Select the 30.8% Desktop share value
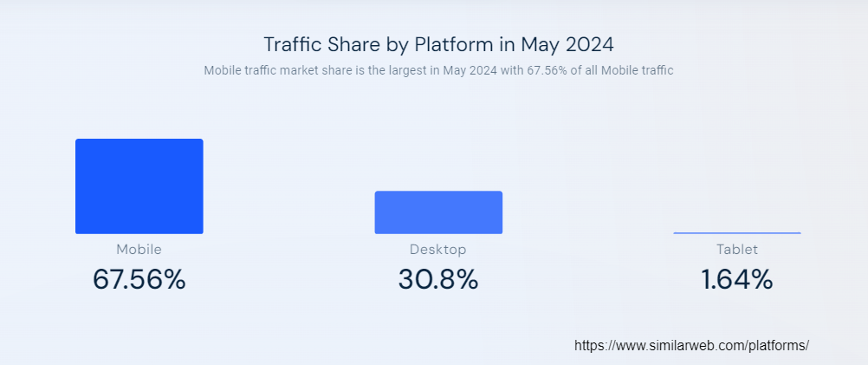The width and height of the screenshot is (868, 365). tap(437, 279)
